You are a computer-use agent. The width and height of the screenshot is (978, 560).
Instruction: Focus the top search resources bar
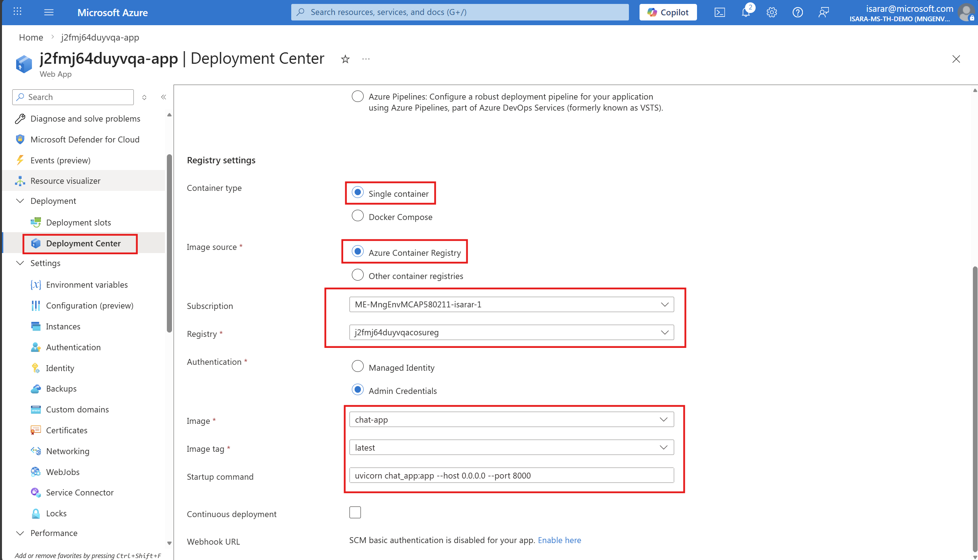[460, 12]
